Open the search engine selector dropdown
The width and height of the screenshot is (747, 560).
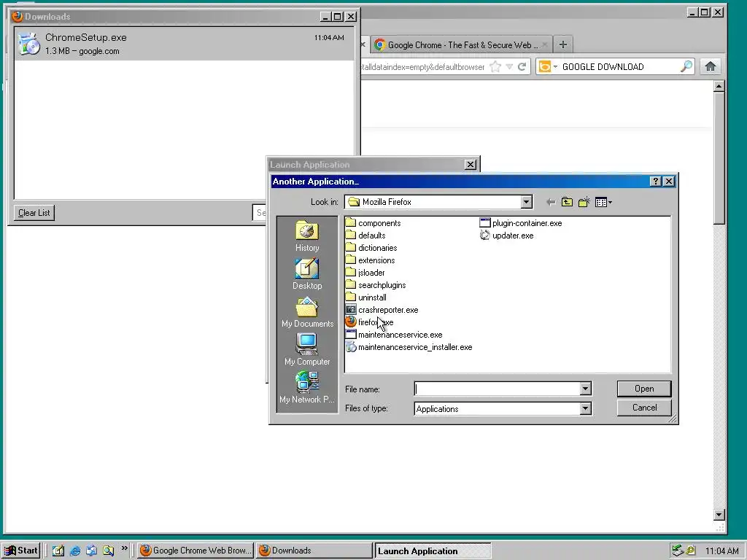[x=547, y=66]
